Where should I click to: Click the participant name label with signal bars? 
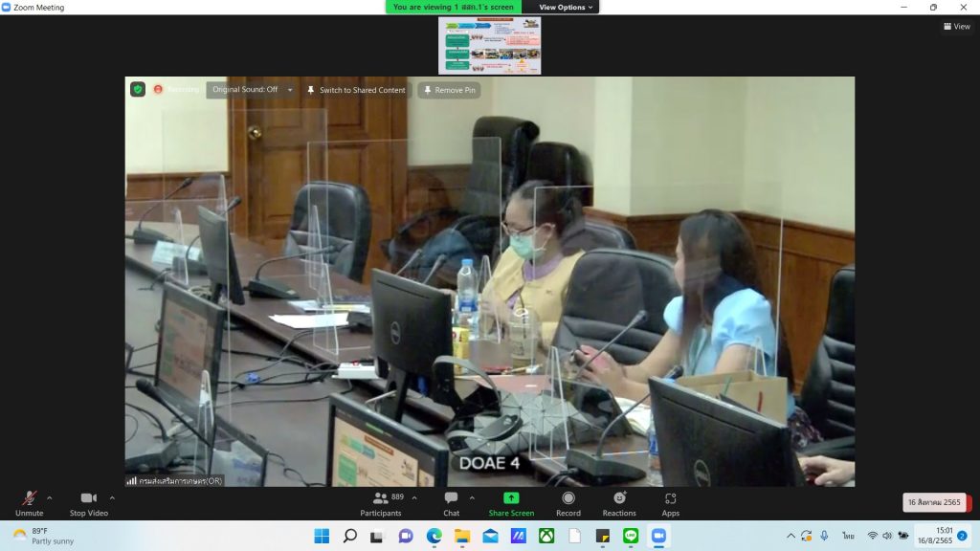174,481
